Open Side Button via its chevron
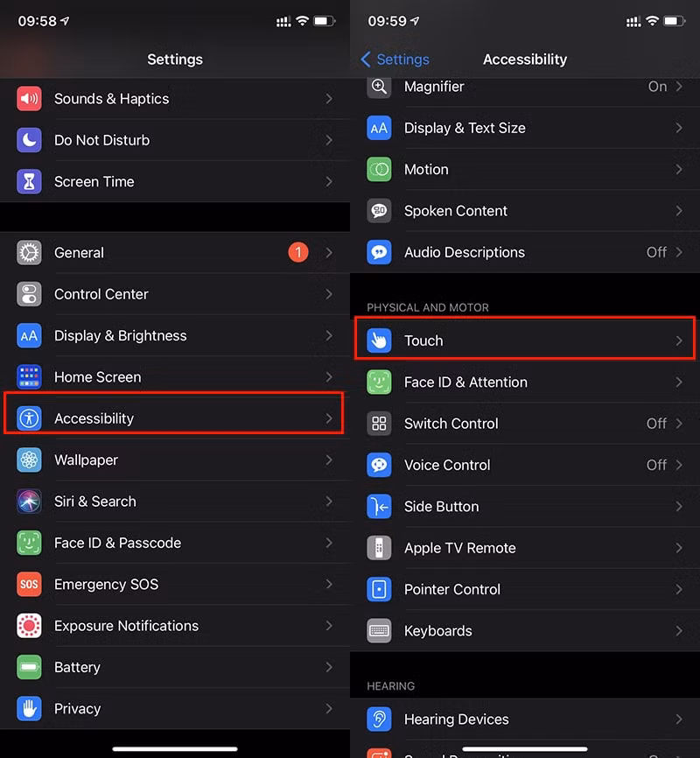 tap(679, 507)
